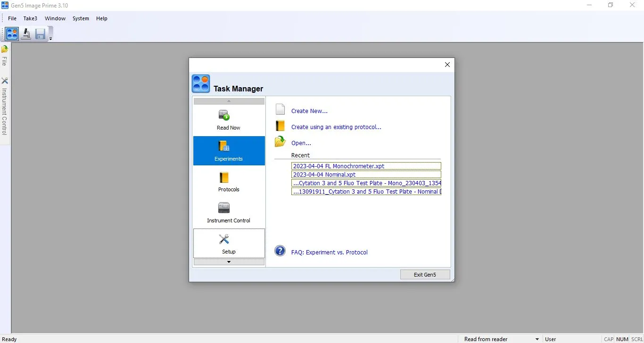The image size is (644, 343).
Task: Expand the File side panel tab
Action: pyautogui.click(x=5, y=56)
